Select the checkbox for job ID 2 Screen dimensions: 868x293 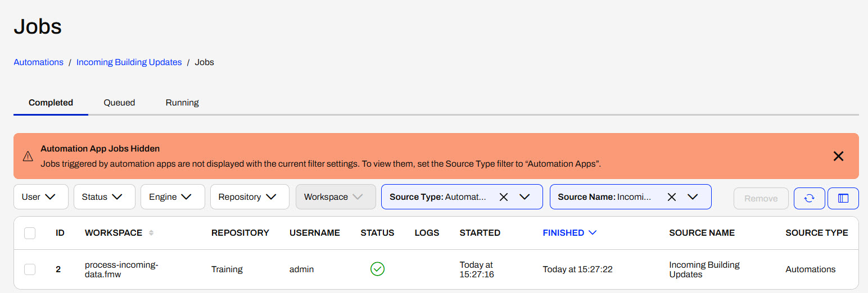tap(30, 269)
